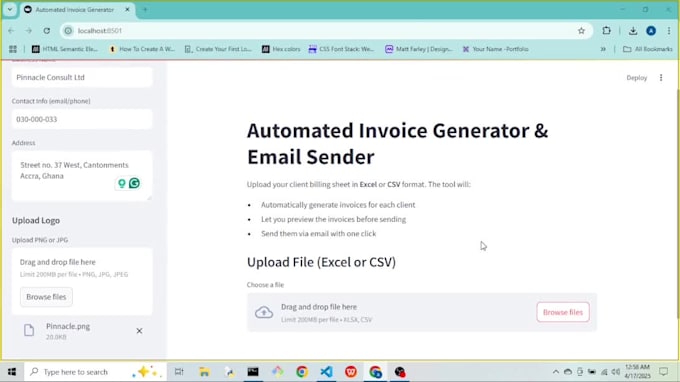
Task: Open the Streamlit app three-dot menu
Action: pyautogui.click(x=661, y=78)
